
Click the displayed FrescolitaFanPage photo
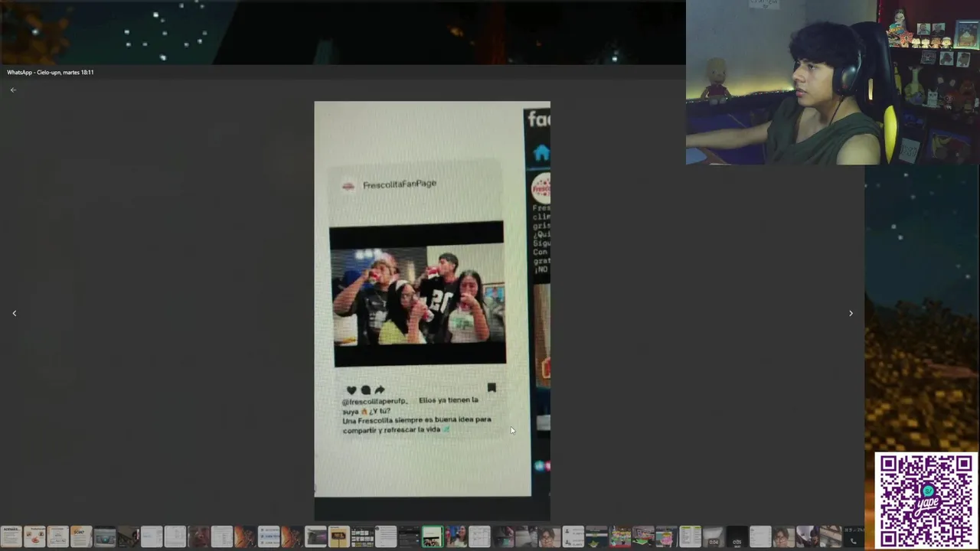pos(432,311)
